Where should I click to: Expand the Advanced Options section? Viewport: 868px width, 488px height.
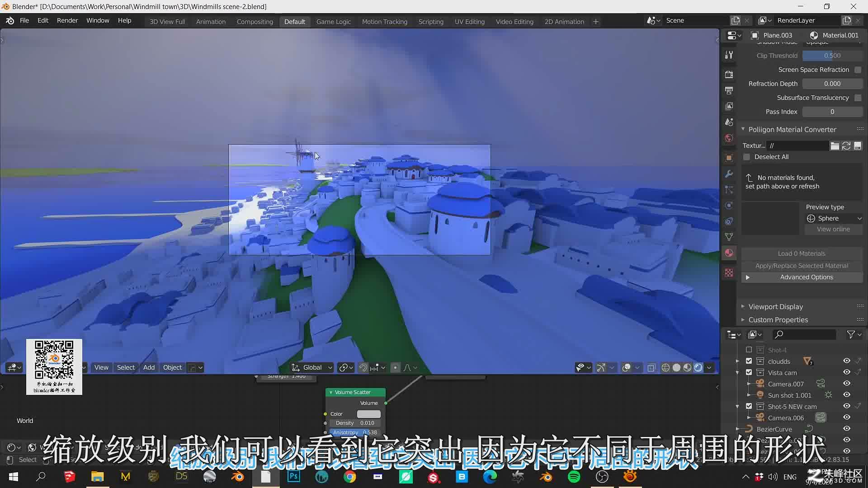click(x=802, y=277)
